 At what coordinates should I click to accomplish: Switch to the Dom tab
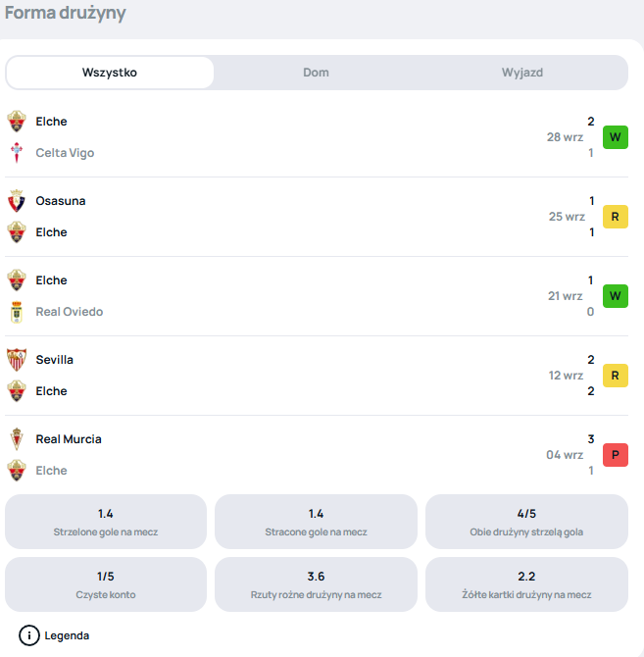316,73
